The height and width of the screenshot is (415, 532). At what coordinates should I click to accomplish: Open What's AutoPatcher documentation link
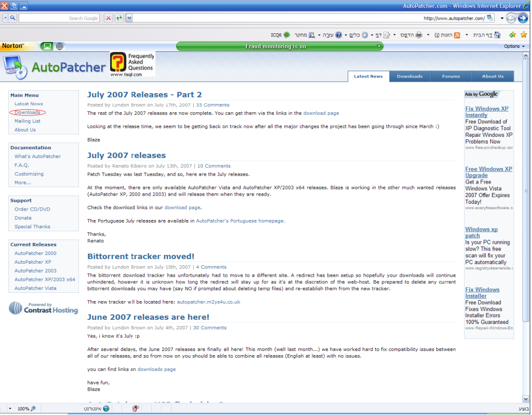37,157
